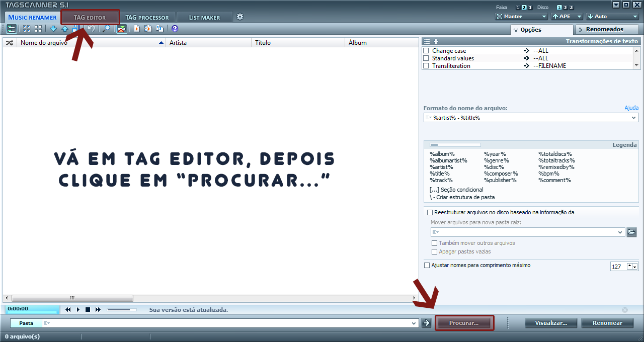Expand the filename format dropdown
Image resolution: width=644 pixels, height=342 pixels.
(633, 118)
